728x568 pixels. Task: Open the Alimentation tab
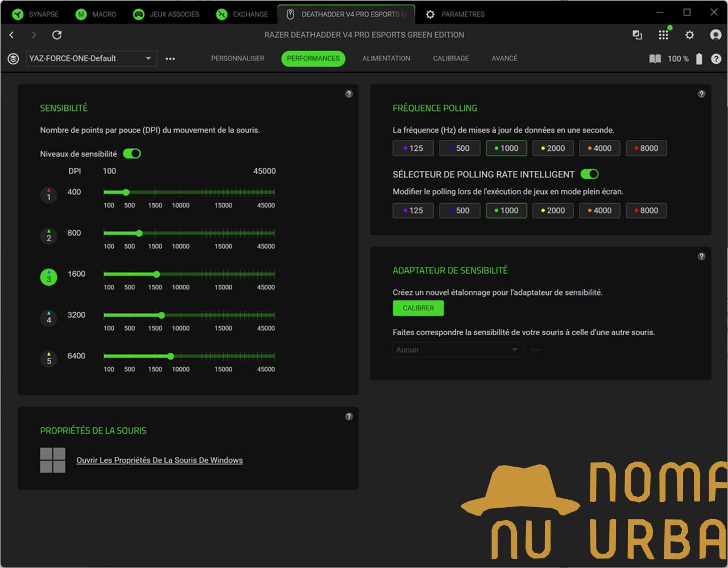[386, 58]
